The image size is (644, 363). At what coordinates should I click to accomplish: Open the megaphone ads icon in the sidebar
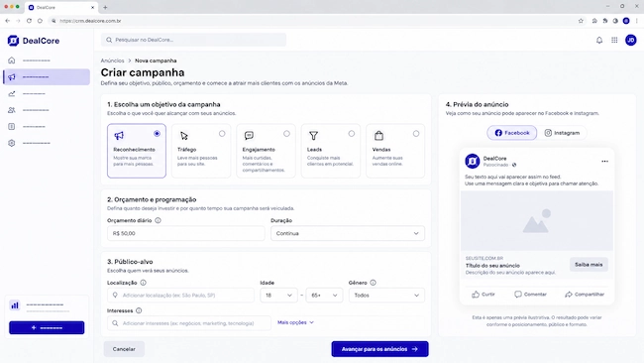12,77
